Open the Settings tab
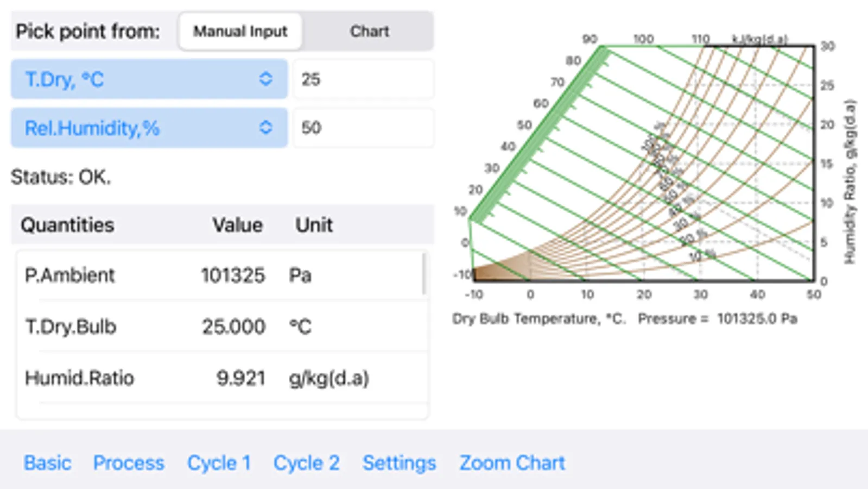The height and width of the screenshot is (489, 868). [399, 463]
